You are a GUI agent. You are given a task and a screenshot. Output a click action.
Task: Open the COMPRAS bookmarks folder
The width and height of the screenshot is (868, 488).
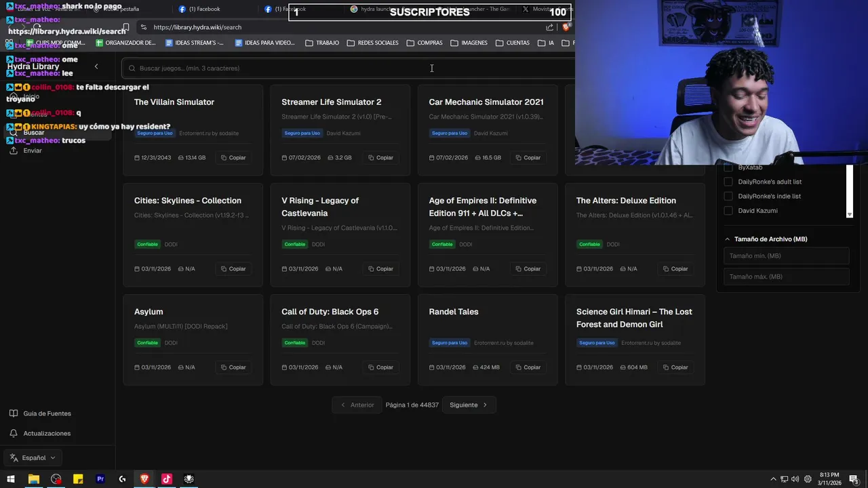pyautogui.click(x=425, y=43)
